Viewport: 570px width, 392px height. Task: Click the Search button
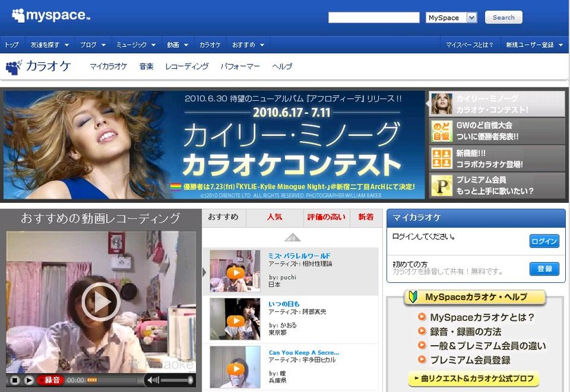click(504, 17)
